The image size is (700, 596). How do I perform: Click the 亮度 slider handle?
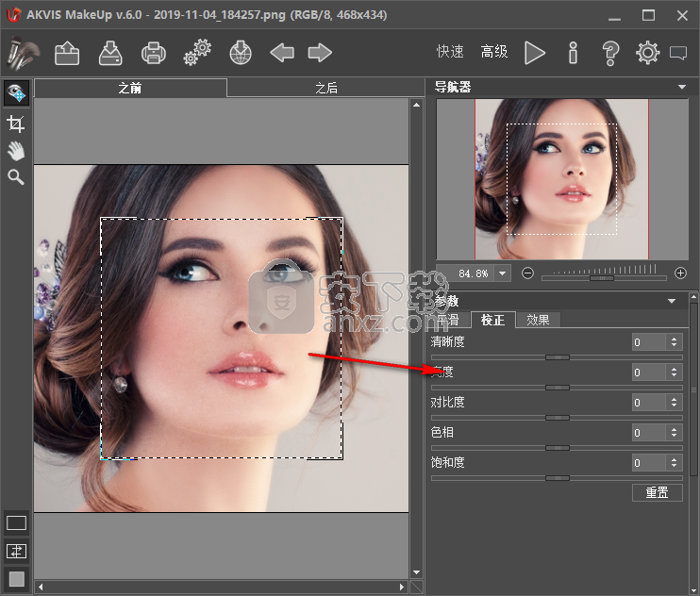tap(558, 388)
